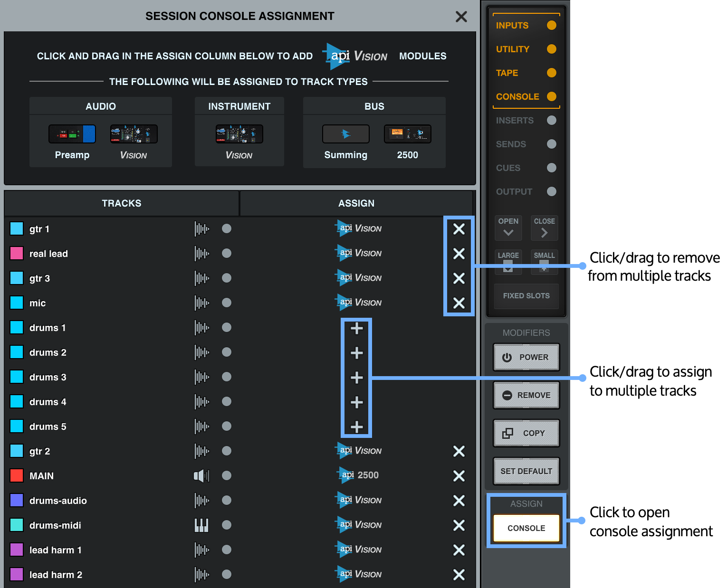Toggle the gray dot on drums-midi row
The width and height of the screenshot is (727, 588).
point(227,525)
